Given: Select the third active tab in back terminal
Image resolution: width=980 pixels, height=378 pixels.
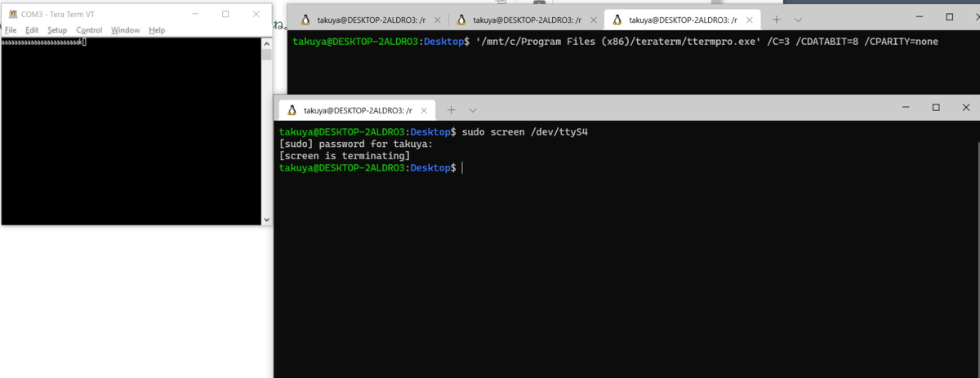Looking at the screenshot, I should point(683,20).
